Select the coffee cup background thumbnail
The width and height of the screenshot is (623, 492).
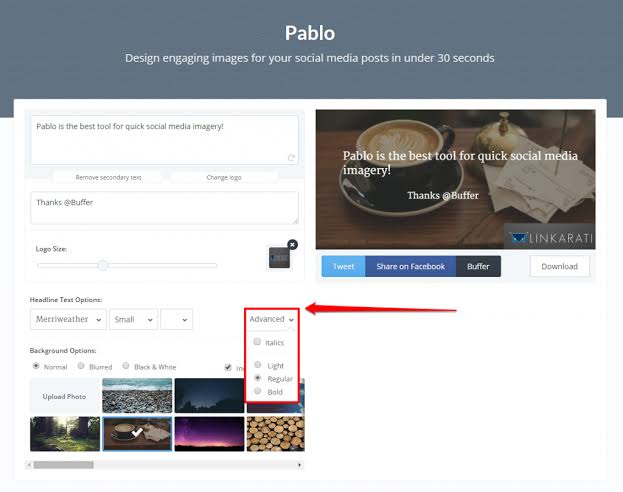(137, 434)
